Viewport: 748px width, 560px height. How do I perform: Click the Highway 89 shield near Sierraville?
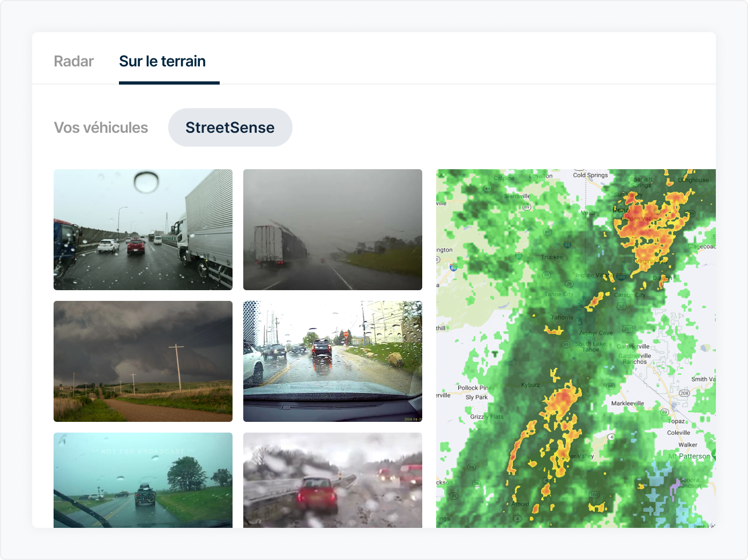tap(527, 207)
